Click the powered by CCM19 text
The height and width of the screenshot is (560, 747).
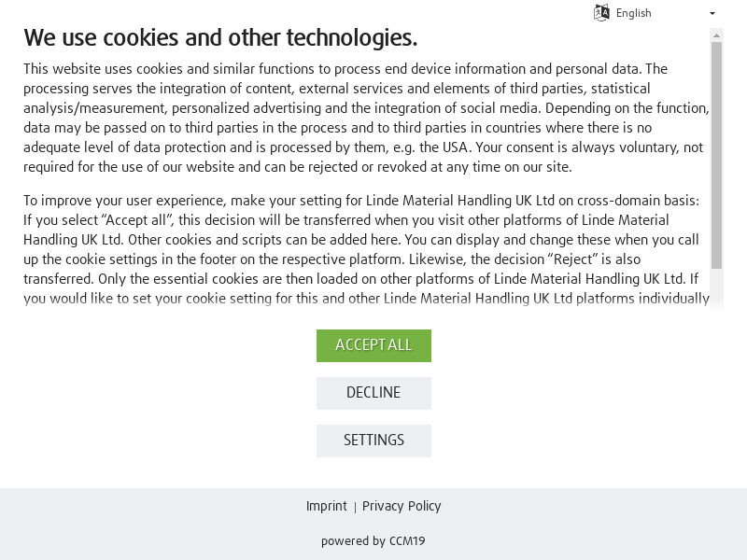pos(373,541)
